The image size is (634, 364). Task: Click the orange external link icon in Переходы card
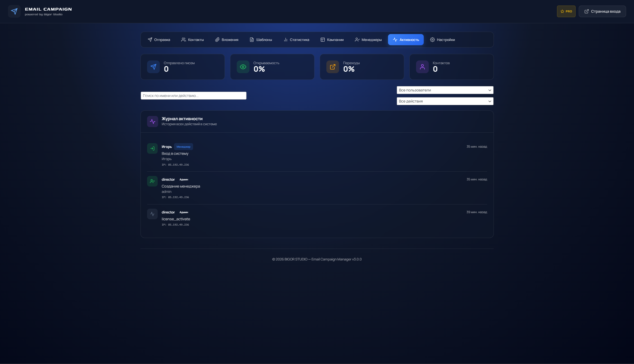332,67
